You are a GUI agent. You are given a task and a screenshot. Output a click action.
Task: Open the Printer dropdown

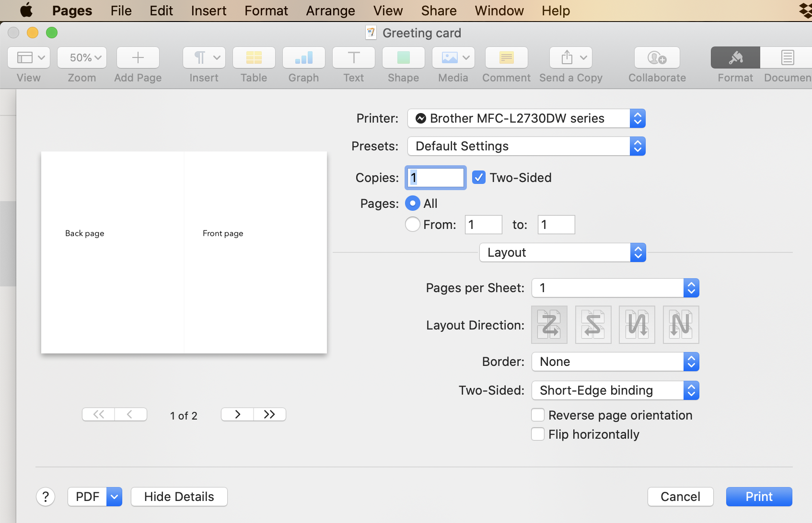coord(526,118)
